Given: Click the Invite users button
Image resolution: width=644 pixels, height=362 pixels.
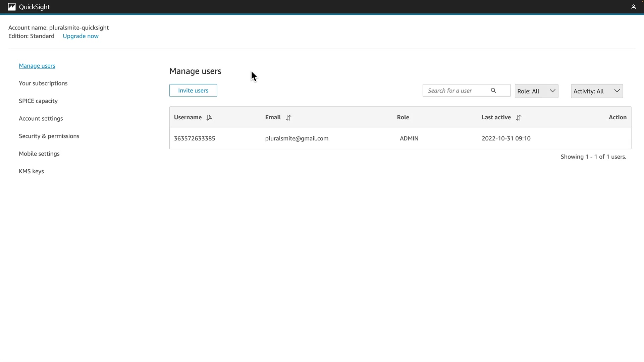Looking at the screenshot, I should pyautogui.click(x=193, y=90).
